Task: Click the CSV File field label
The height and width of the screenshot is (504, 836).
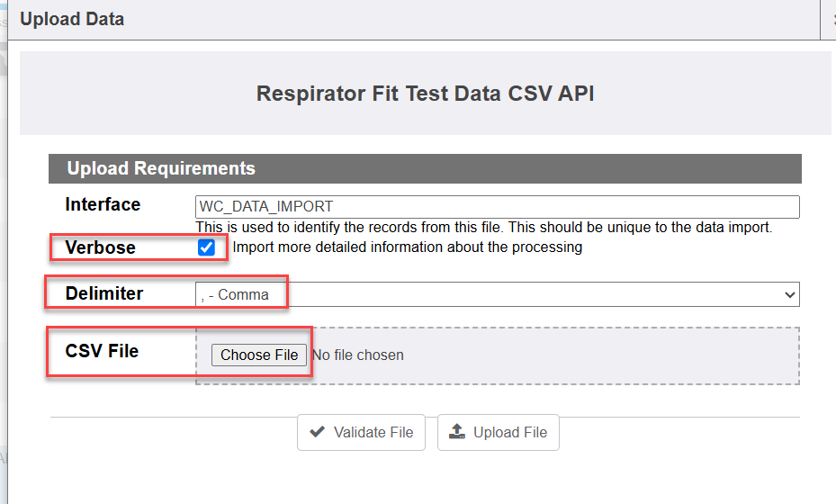Action: [x=102, y=351]
